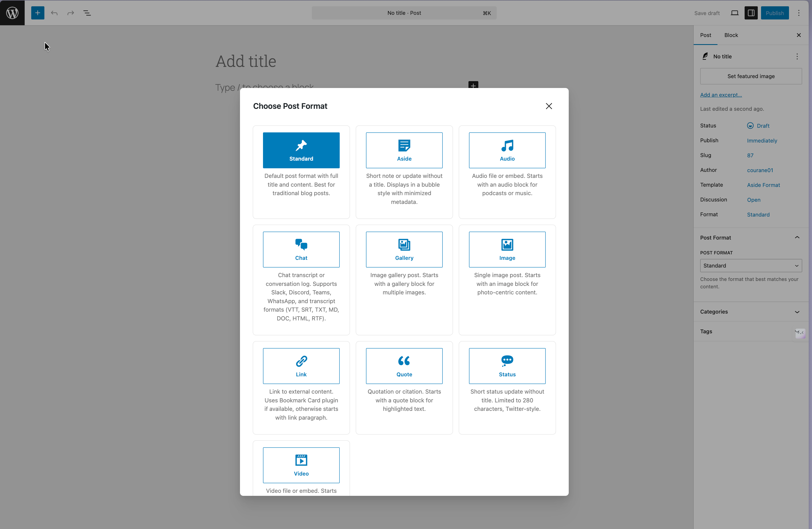This screenshot has width=812, height=529.
Task: Toggle the settings sidebar panel button
Action: coord(751,13)
